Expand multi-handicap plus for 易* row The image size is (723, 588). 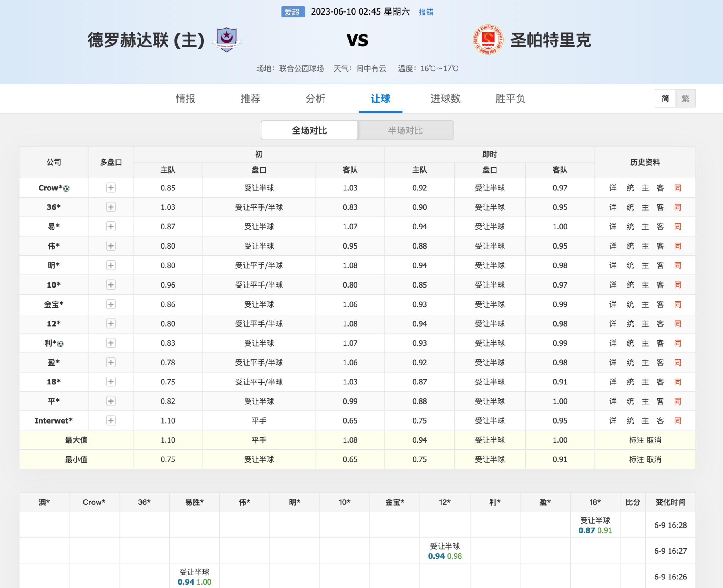click(111, 227)
